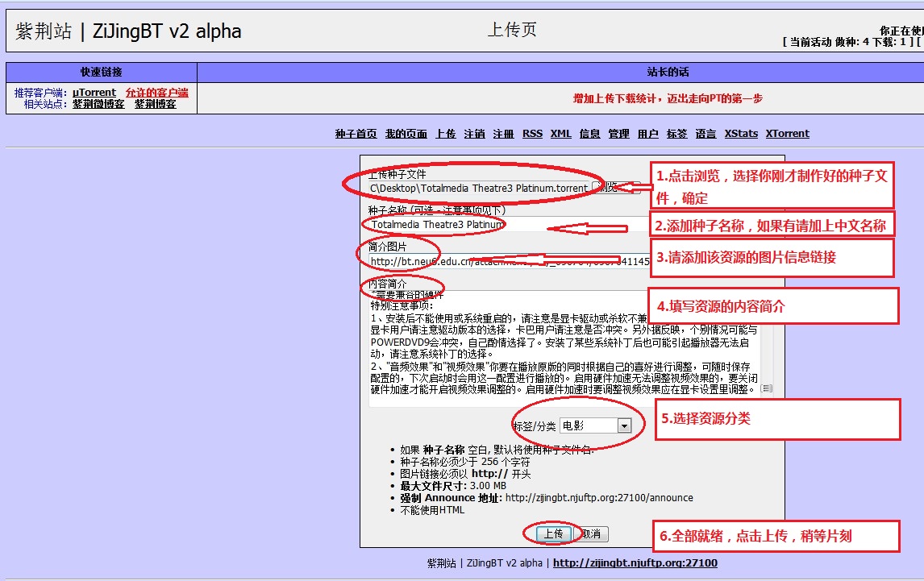Open the 标签 tags page
Screen dimensions: 924x581
pyautogui.click(x=676, y=134)
